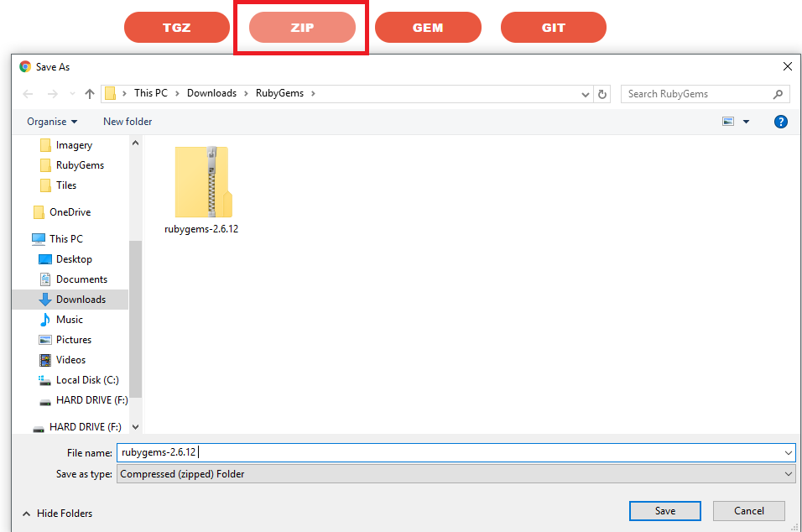Go forward using the forward arrow
The image size is (802, 532).
click(52, 94)
